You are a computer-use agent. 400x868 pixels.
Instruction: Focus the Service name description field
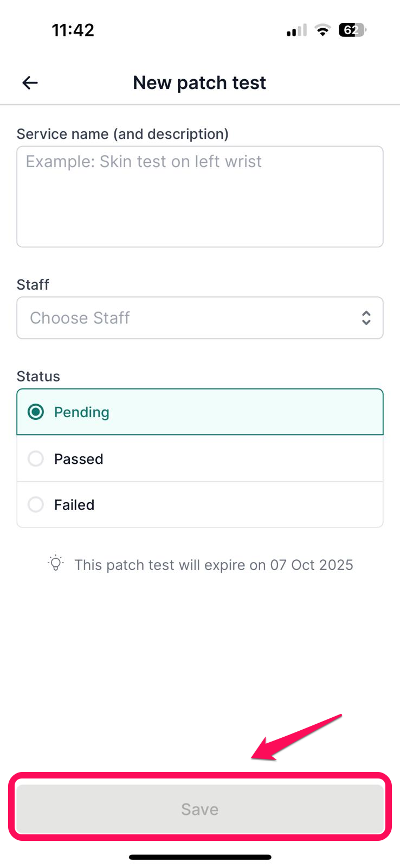point(199,196)
